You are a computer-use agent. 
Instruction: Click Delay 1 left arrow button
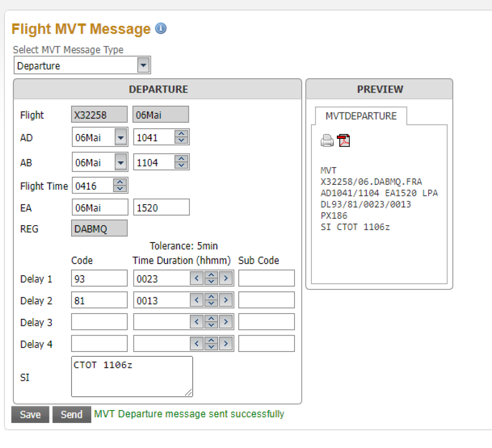(197, 278)
